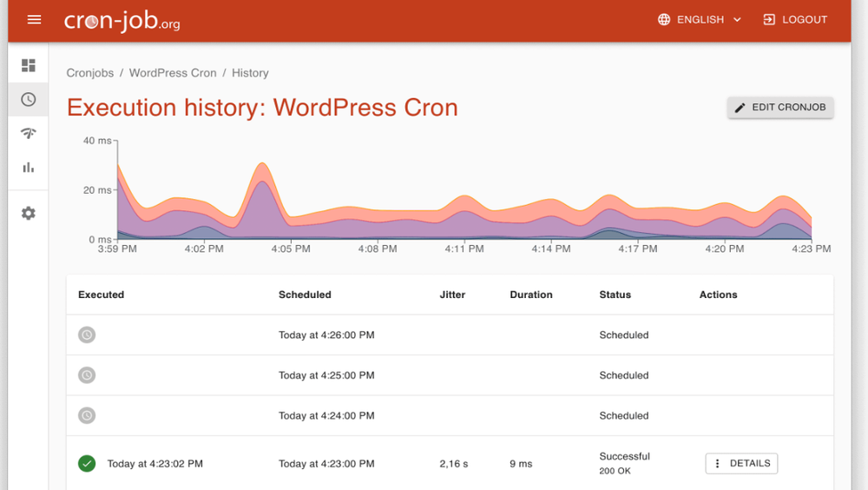Click Scheduled status of 4:24:00 PM row
The width and height of the screenshot is (868, 490).
(624, 416)
